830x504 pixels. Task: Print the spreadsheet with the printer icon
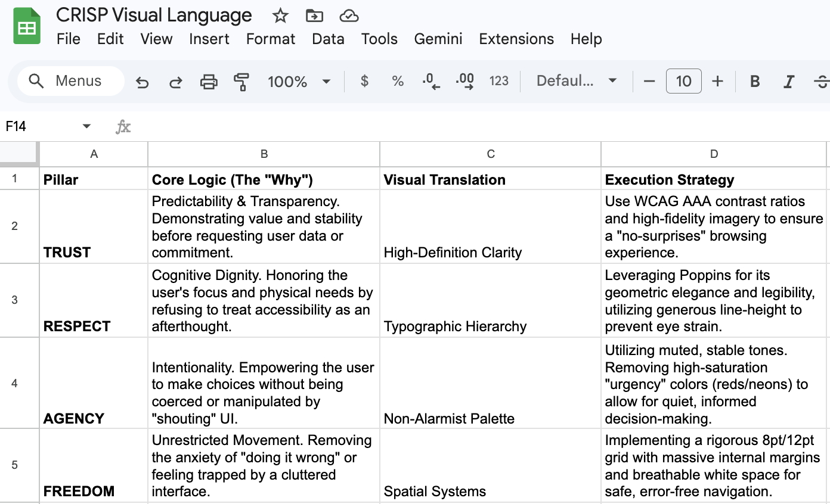[209, 82]
